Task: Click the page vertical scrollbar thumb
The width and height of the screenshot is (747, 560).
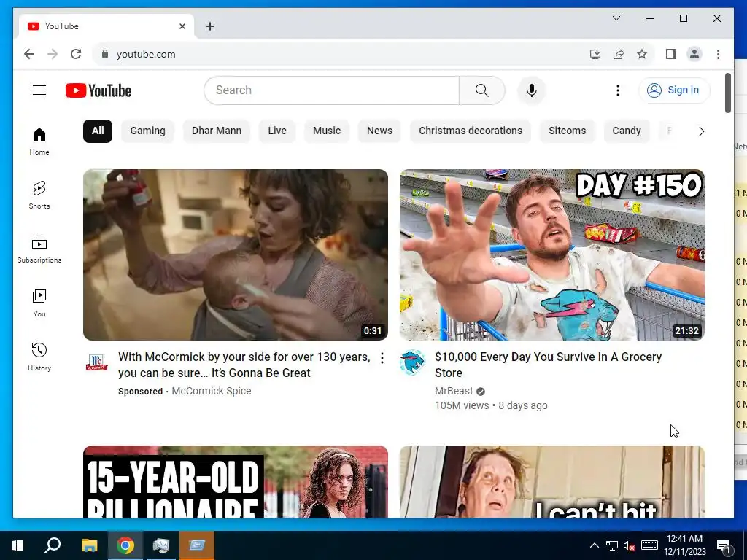Action: (x=728, y=93)
